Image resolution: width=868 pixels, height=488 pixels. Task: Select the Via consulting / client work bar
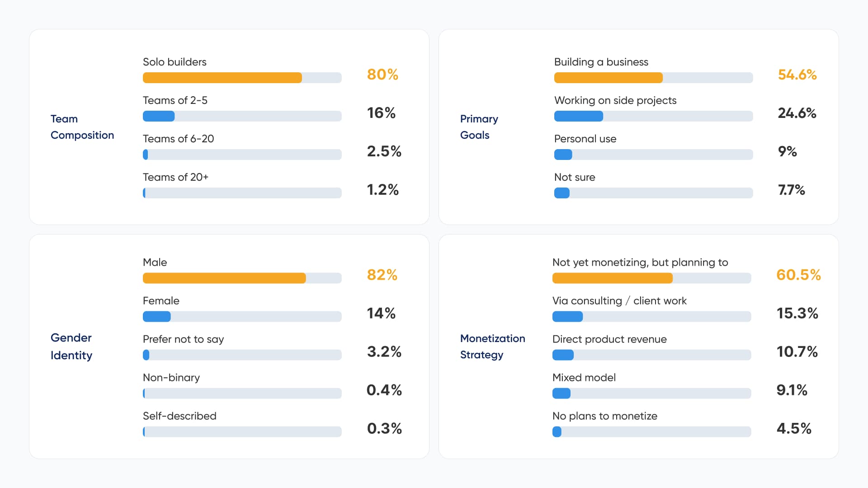coord(651,316)
